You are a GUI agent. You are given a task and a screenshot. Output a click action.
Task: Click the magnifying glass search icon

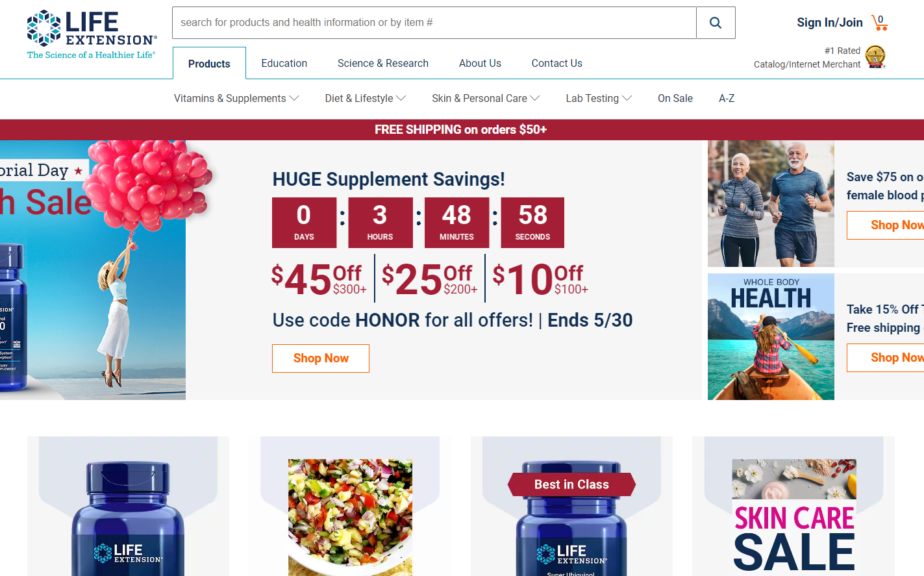[716, 23]
